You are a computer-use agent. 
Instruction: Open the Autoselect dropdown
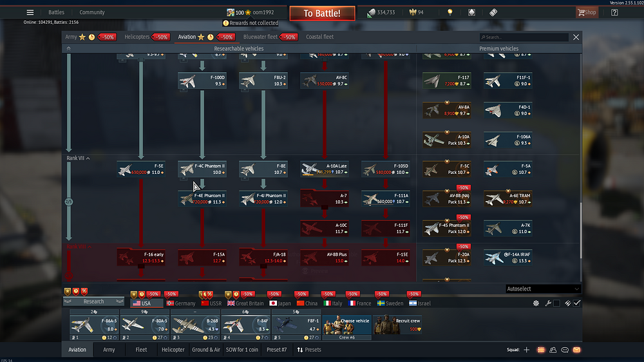click(x=543, y=289)
